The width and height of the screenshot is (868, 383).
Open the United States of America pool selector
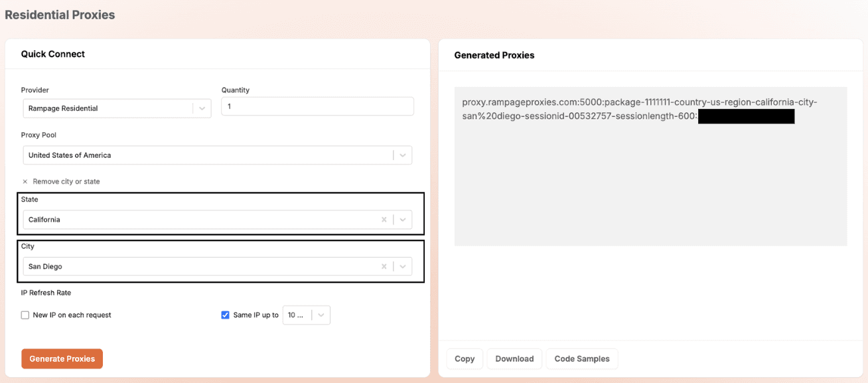(218, 155)
